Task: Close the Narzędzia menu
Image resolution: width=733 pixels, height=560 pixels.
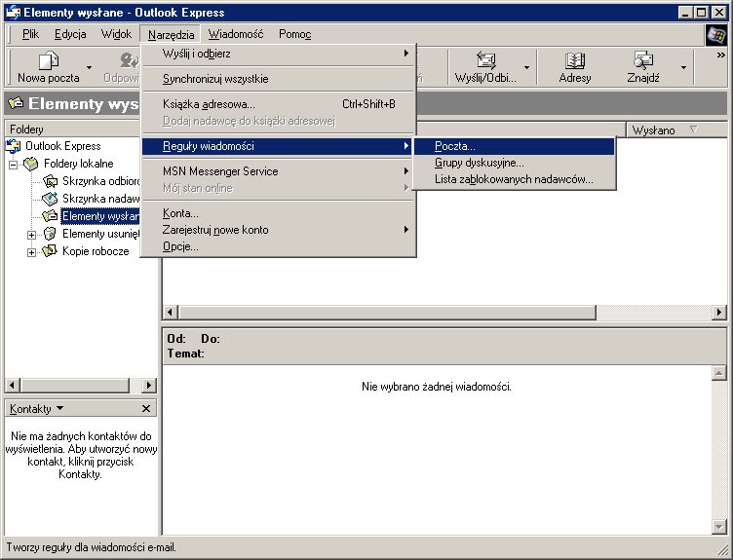Action: [171, 34]
